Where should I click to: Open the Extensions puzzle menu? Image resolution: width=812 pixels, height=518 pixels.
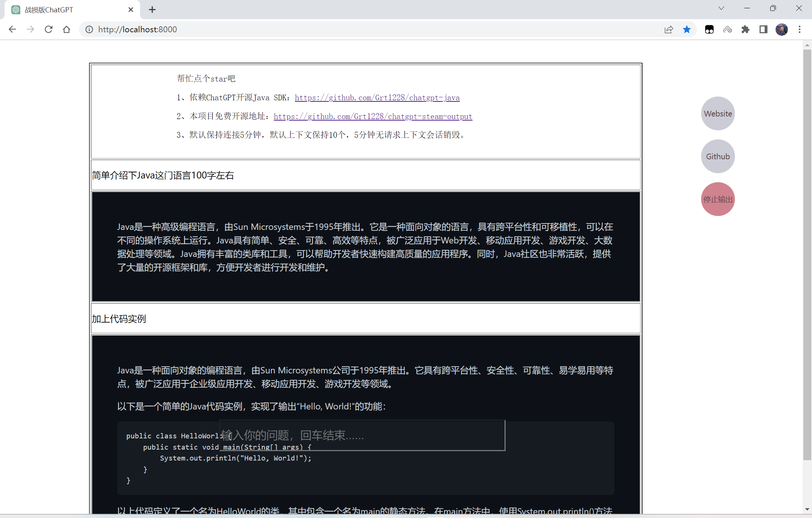tap(745, 29)
